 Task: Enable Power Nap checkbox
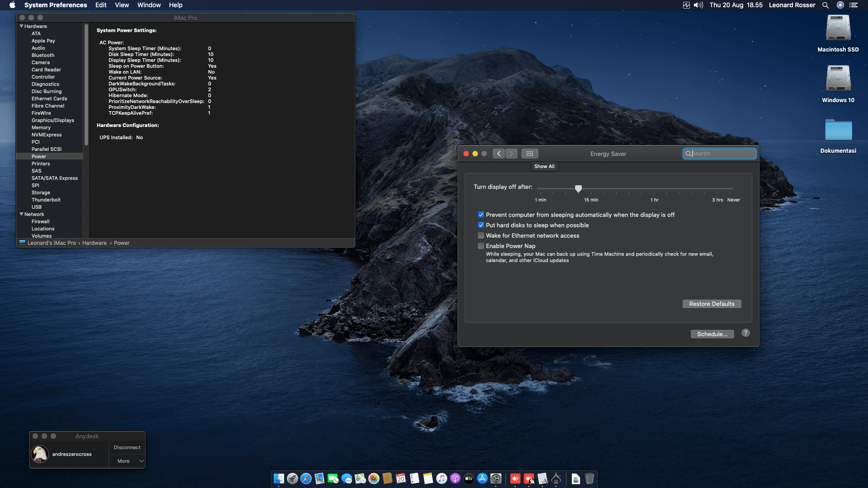tap(481, 246)
